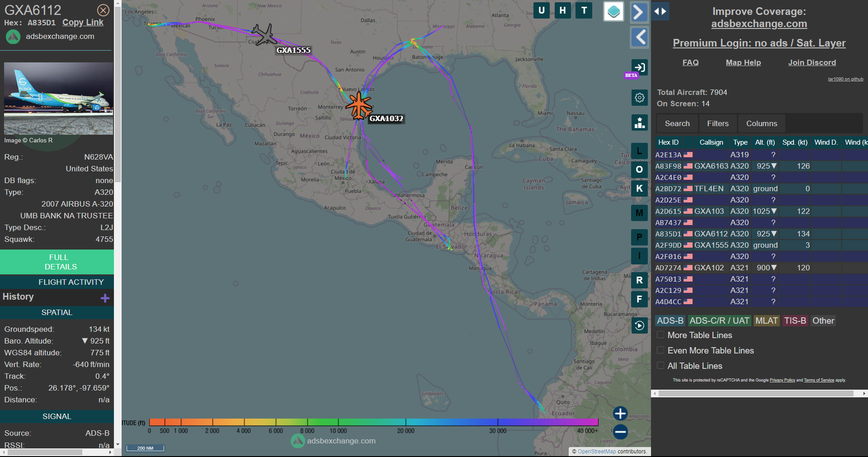Open the Map Help link

point(743,63)
